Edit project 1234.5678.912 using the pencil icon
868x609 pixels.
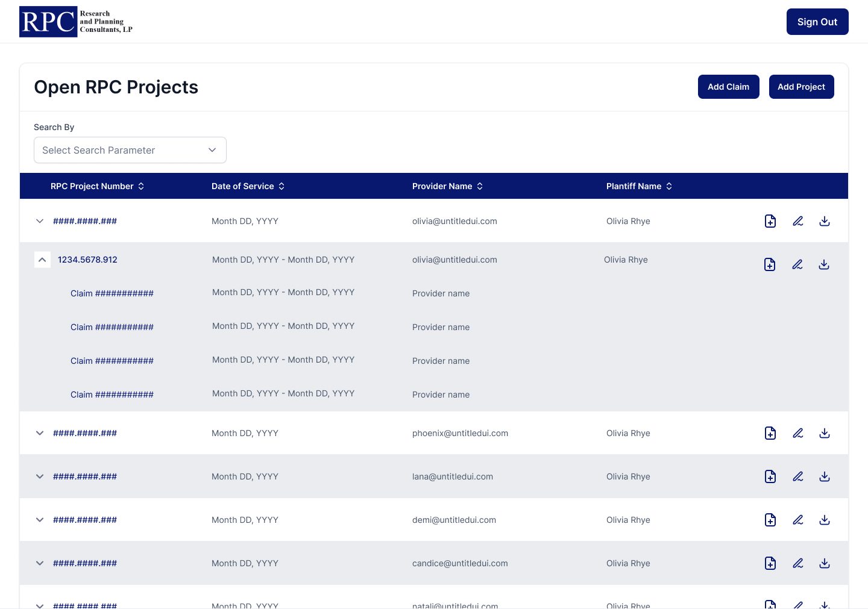[797, 264]
